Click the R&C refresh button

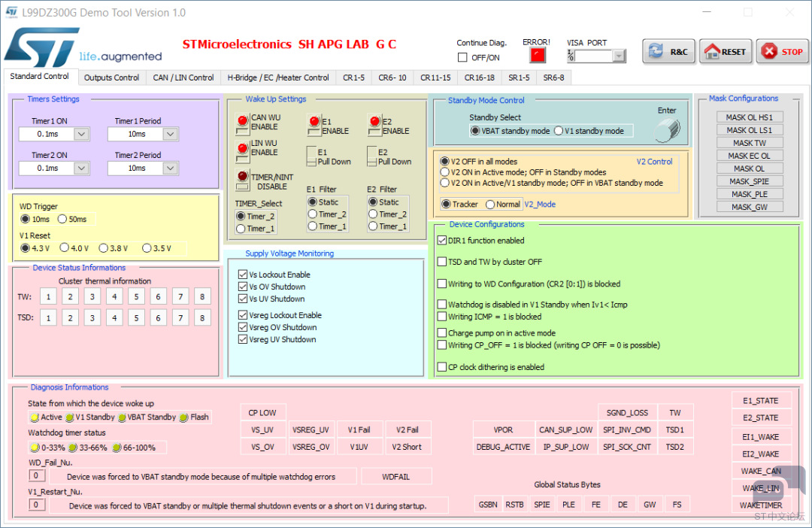point(668,51)
